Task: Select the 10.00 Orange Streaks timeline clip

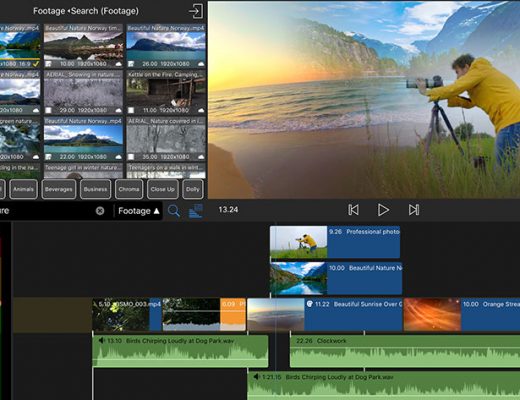Action: click(x=462, y=315)
